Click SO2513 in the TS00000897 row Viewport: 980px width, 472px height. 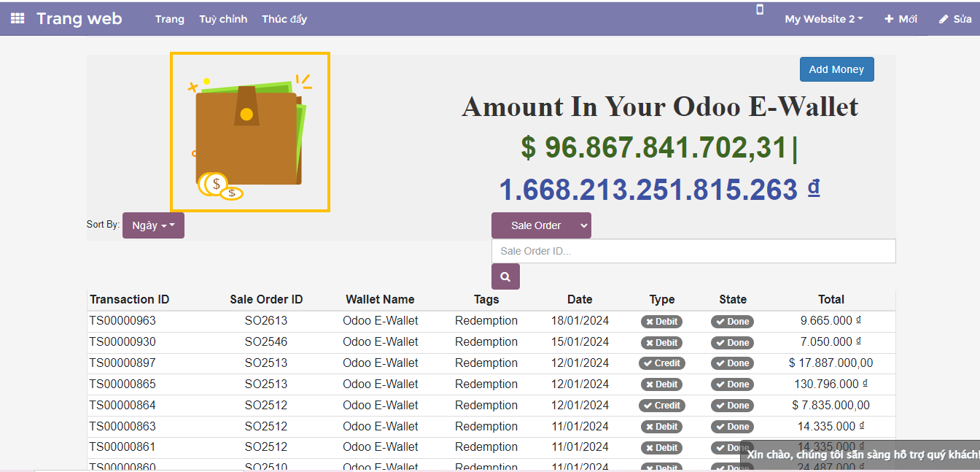tap(266, 363)
